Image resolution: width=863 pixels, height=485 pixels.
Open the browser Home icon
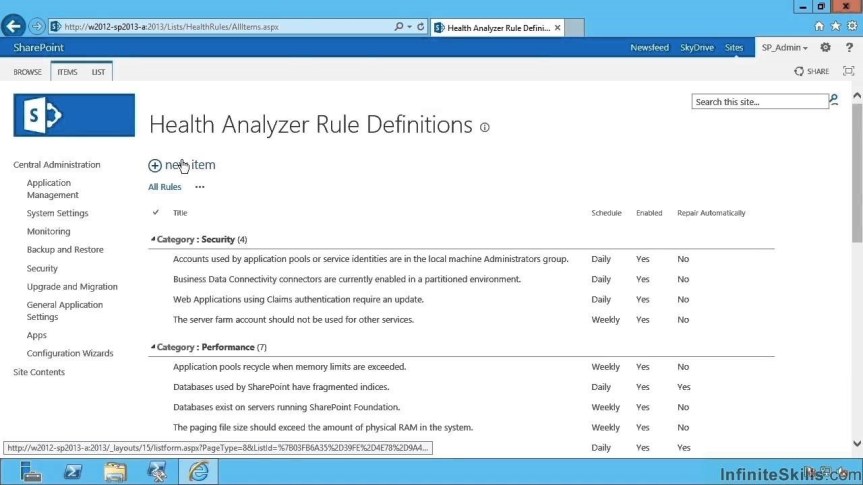(x=819, y=26)
